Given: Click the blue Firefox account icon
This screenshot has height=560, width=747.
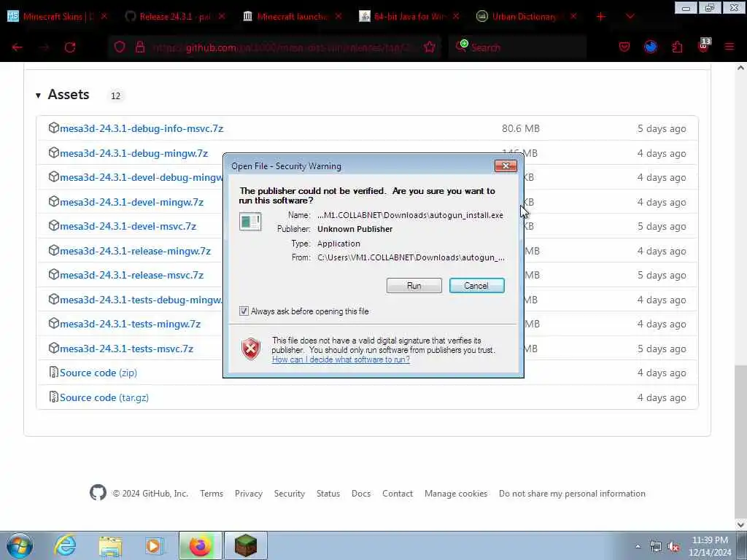Looking at the screenshot, I should click(x=651, y=47).
